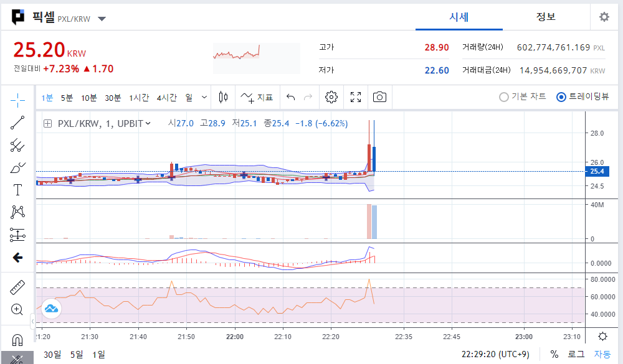This screenshot has height=364, width=623.
Task: Expand more time intervals chevron
Action: [204, 97]
